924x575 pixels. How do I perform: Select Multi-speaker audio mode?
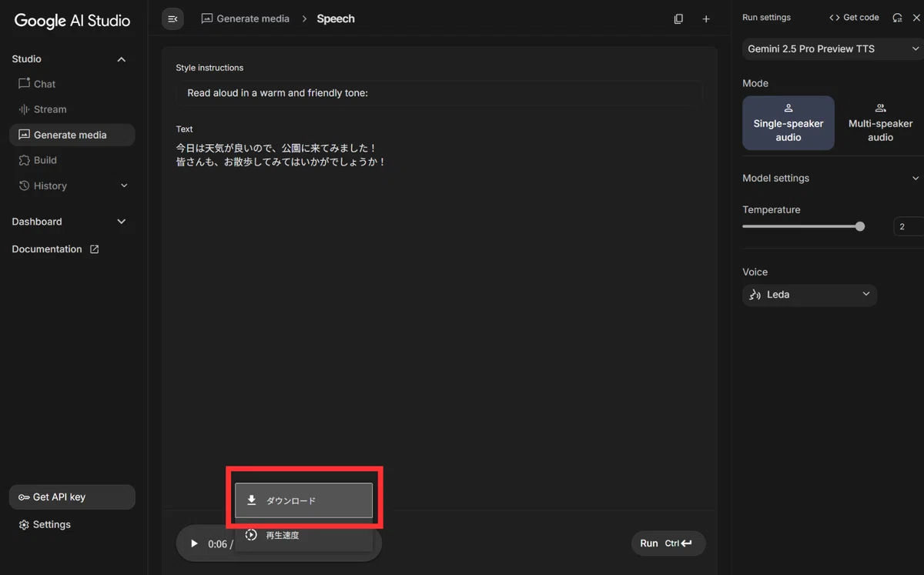coord(880,123)
